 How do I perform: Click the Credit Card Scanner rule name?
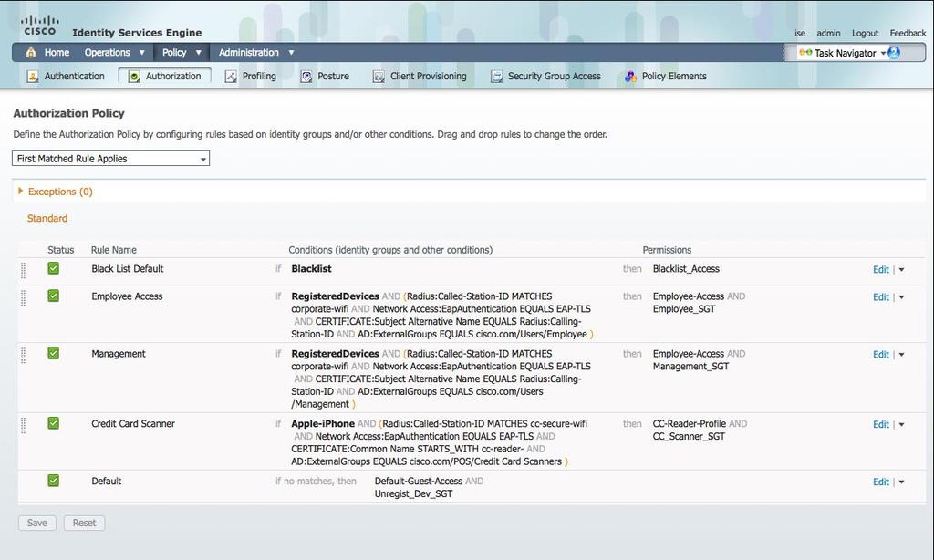tap(133, 423)
